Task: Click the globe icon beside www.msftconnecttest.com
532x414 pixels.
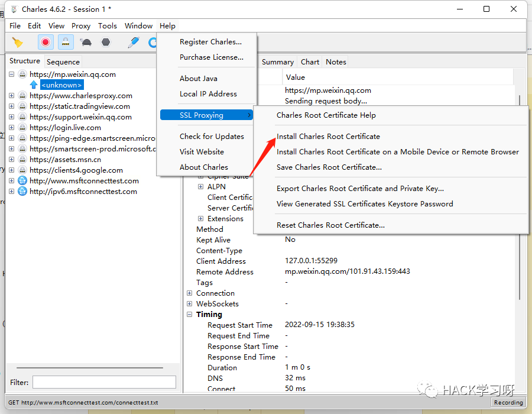Action: 22,180
